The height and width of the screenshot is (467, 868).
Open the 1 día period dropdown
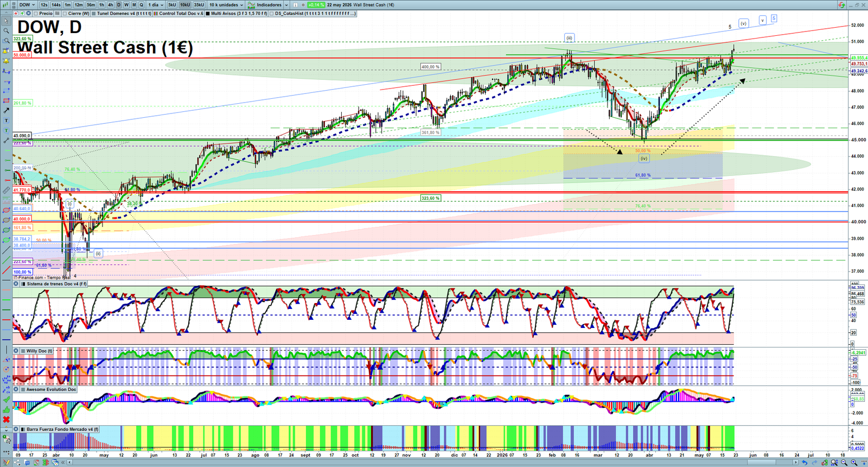[x=156, y=5]
